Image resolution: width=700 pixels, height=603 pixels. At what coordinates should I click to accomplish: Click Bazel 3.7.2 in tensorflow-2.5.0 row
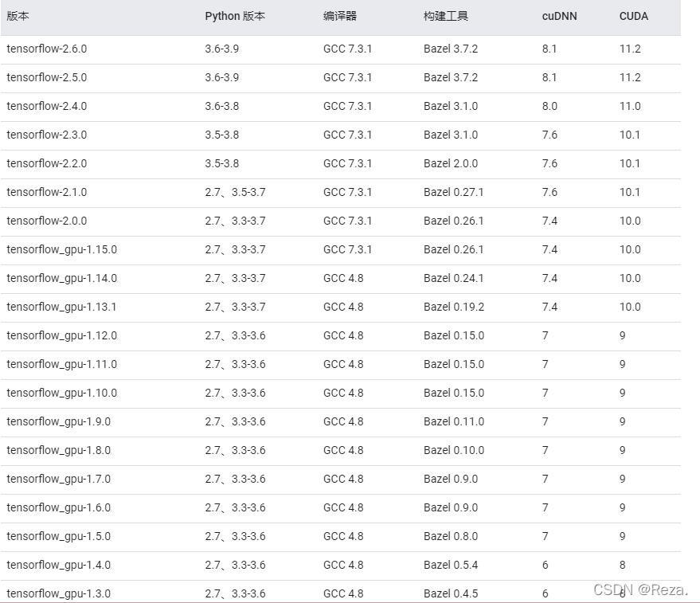tap(451, 77)
